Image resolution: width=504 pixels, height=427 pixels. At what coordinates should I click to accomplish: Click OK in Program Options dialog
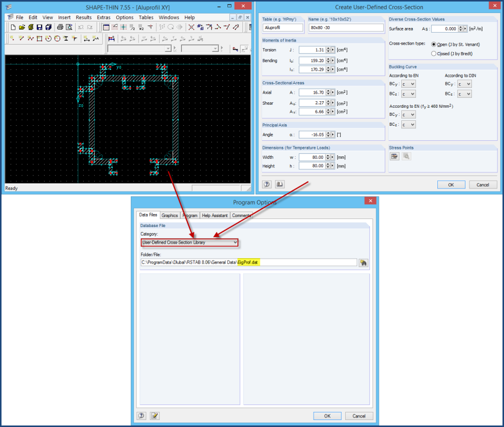327,416
